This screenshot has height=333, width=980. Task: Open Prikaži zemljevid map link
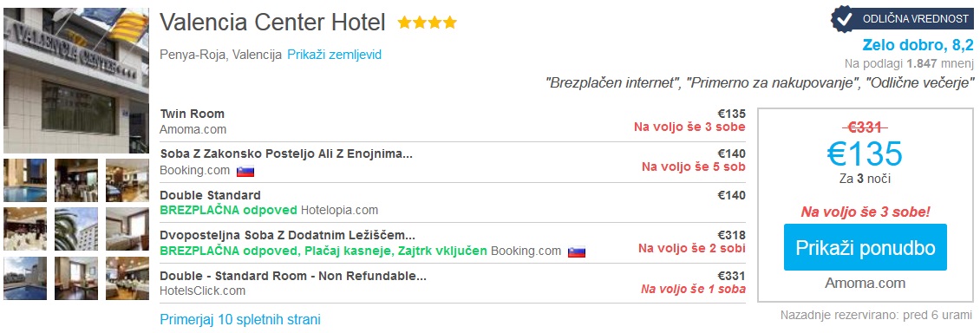click(x=335, y=55)
